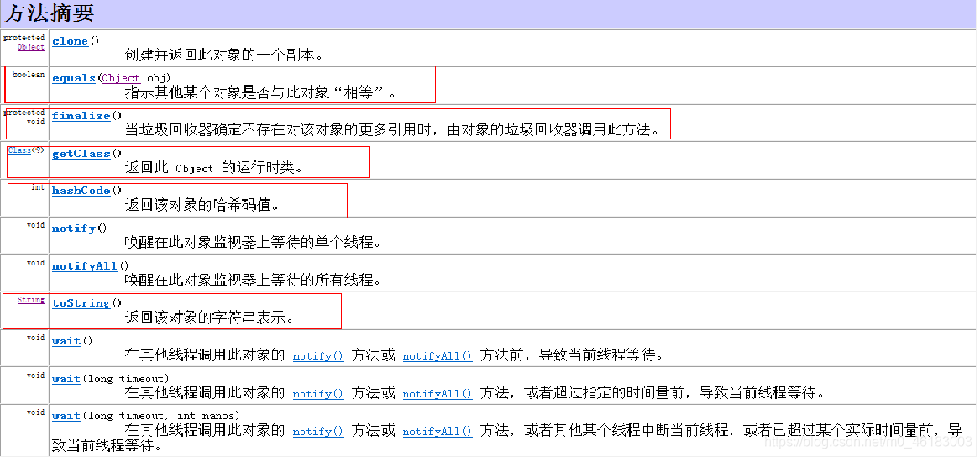Click description 唤醒在此对象监视器上等待的所有线程
This screenshot has height=457, width=980.
(x=253, y=281)
